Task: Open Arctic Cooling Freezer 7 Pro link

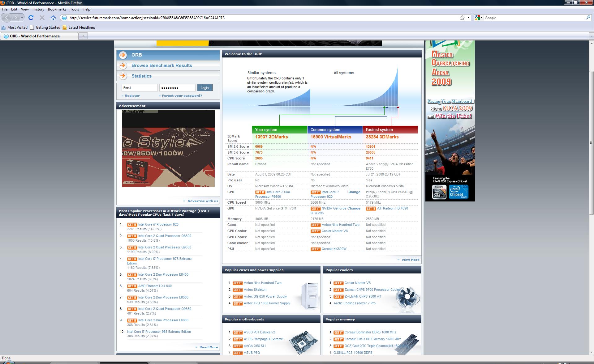Action: click(355, 303)
